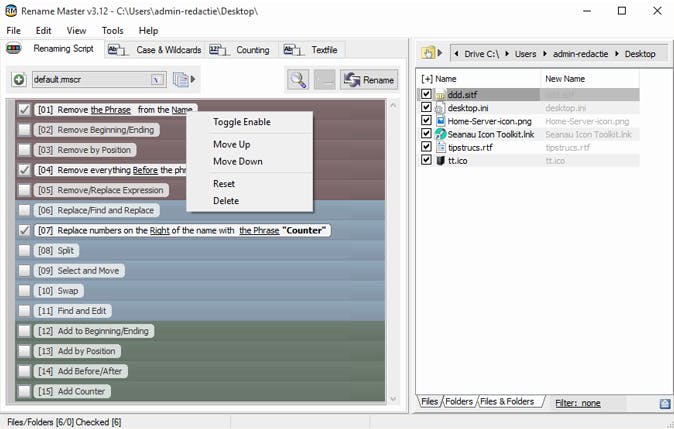This screenshot has height=429, width=674.
Task: Choose Move Down in context menu
Action: pos(238,162)
